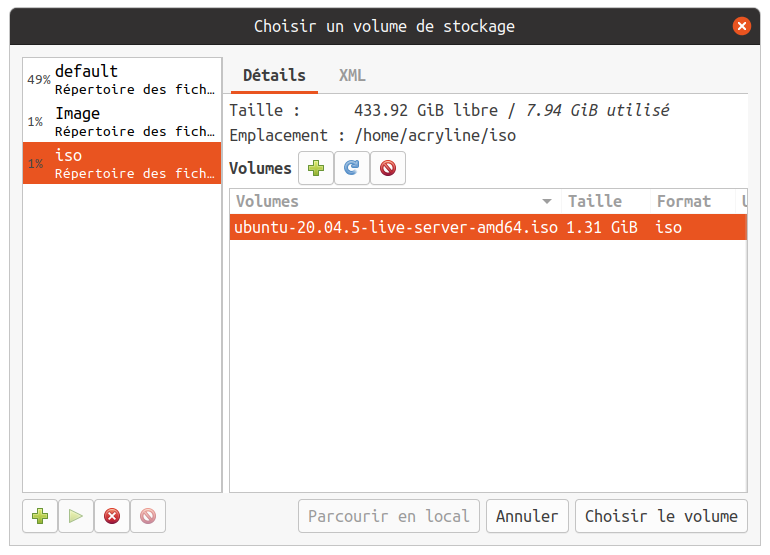
Task: Sort volumes by Format column
Action: pyautogui.click(x=690, y=201)
